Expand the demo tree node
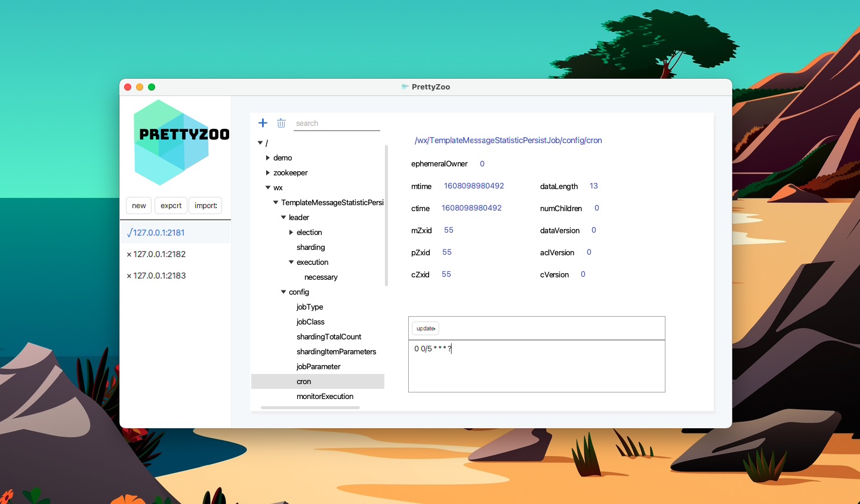Screen dimensions: 860x504 pos(268,157)
